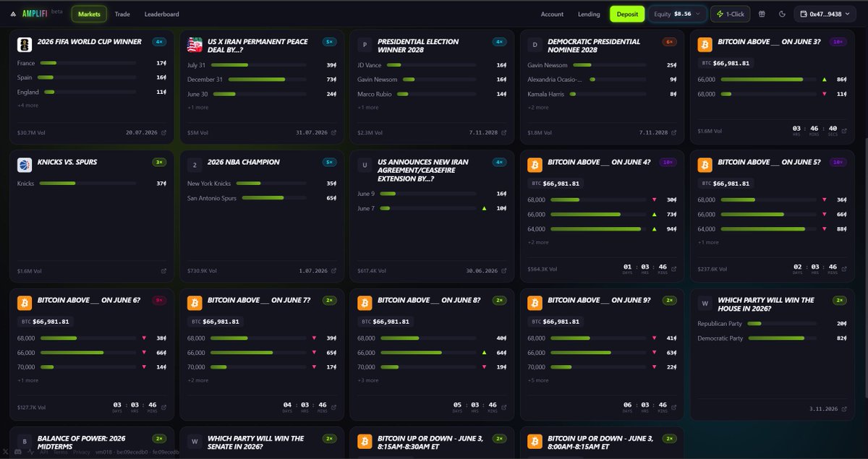
Task: Open external link on Democratic Nominee card
Action: point(674,133)
